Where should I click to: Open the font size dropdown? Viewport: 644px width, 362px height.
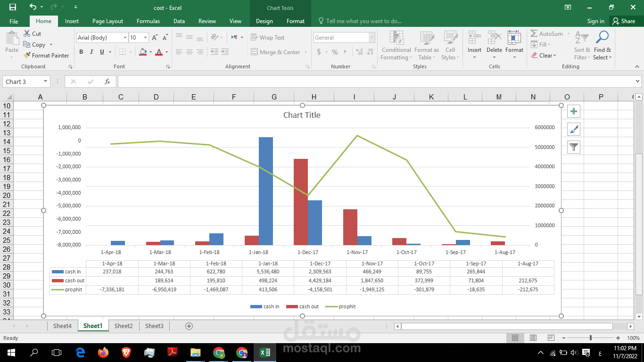[145, 38]
